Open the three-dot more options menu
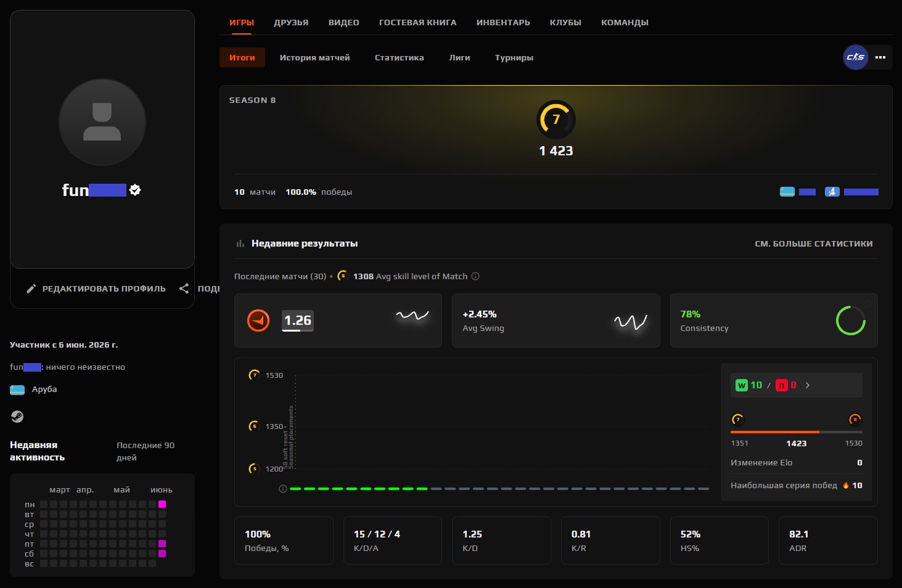The image size is (902, 588). (880, 57)
